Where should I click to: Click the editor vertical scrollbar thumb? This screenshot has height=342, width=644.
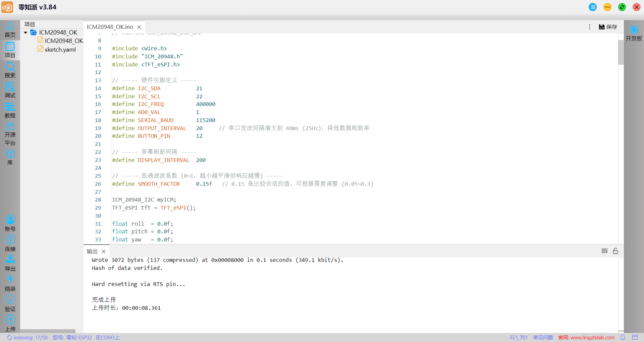(x=621, y=52)
